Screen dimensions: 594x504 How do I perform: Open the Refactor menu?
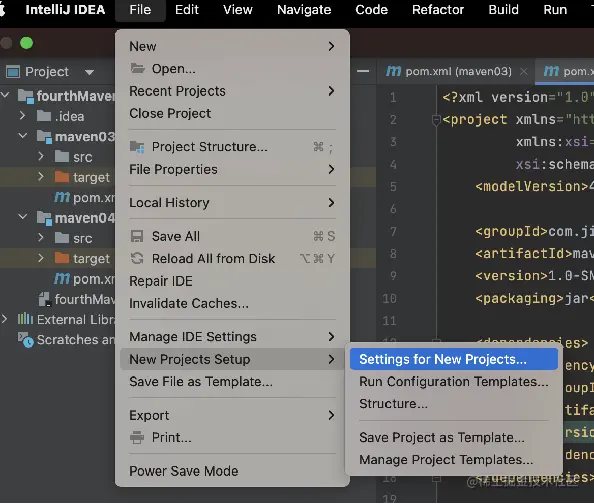click(x=438, y=10)
